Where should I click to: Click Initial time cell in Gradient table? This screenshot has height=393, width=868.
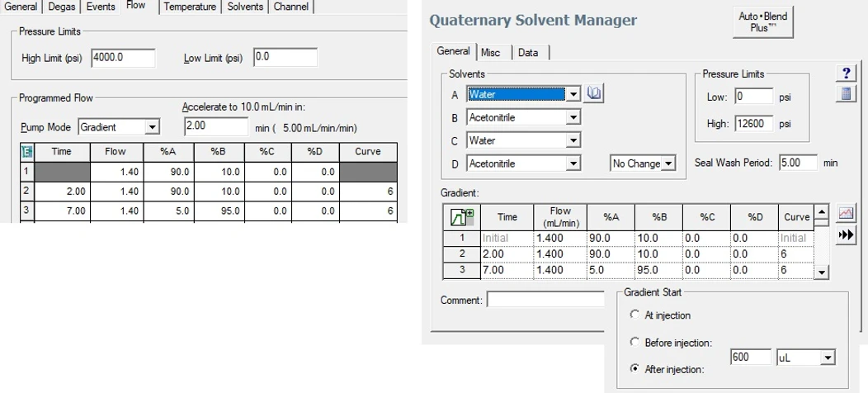(507, 239)
